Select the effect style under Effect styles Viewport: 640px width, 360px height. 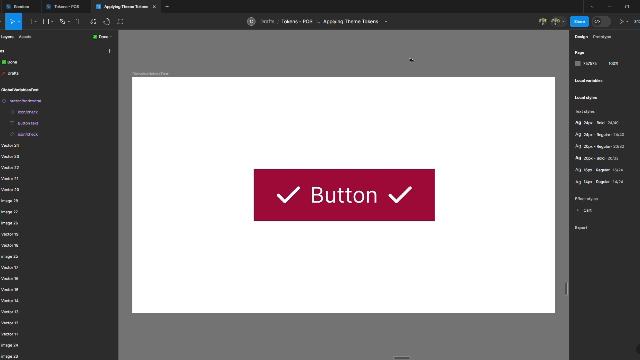[587, 211]
